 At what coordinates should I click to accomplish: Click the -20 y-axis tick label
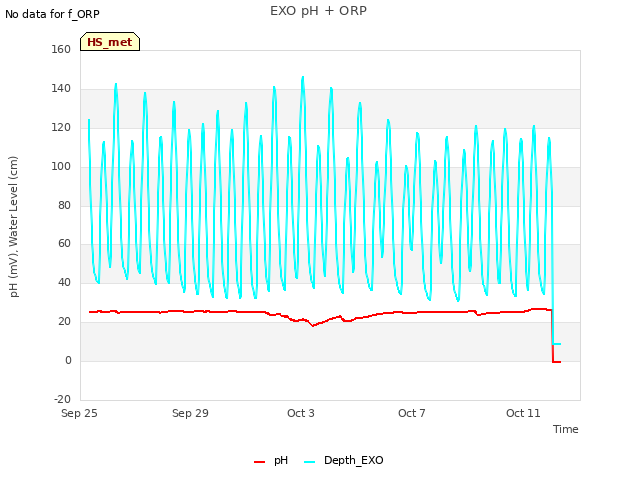[62, 399]
